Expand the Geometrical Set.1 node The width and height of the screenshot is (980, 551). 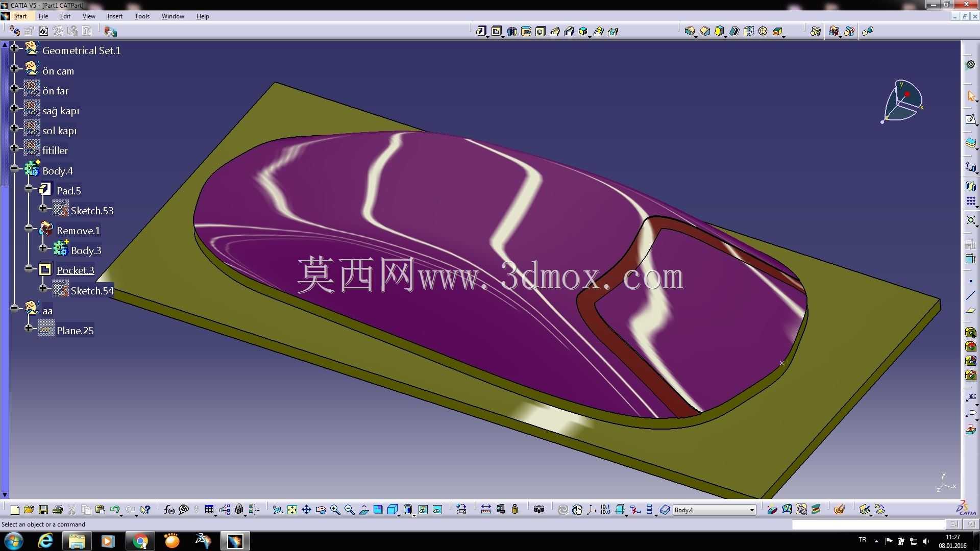(x=15, y=48)
